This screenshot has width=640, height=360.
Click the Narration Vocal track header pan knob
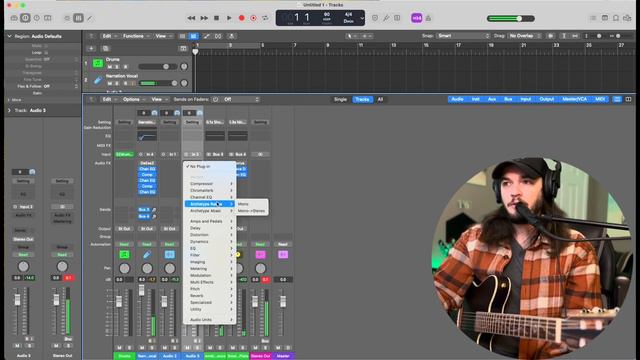click(x=184, y=83)
